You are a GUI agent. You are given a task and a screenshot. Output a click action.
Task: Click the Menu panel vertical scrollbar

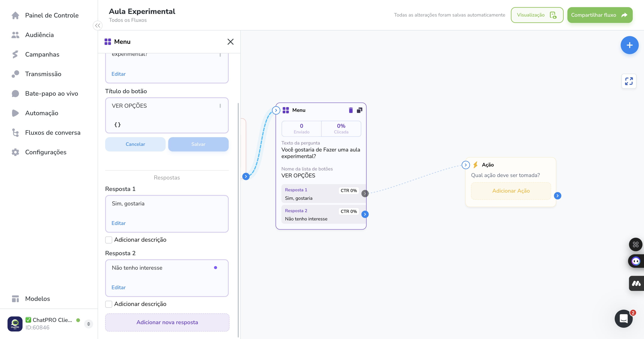pyautogui.click(x=238, y=220)
